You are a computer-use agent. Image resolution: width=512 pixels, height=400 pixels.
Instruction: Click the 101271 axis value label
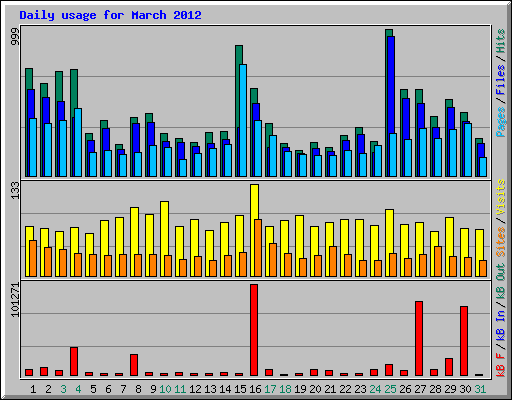pyautogui.click(x=15, y=300)
